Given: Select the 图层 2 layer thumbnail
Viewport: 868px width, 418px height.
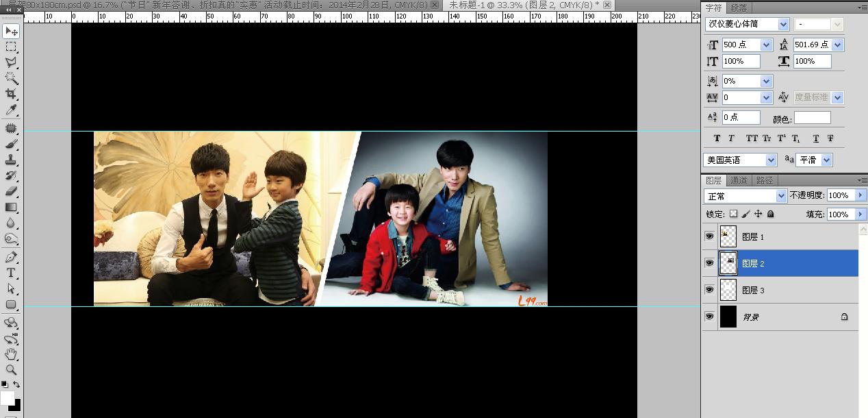Looking at the screenshot, I should click(728, 263).
